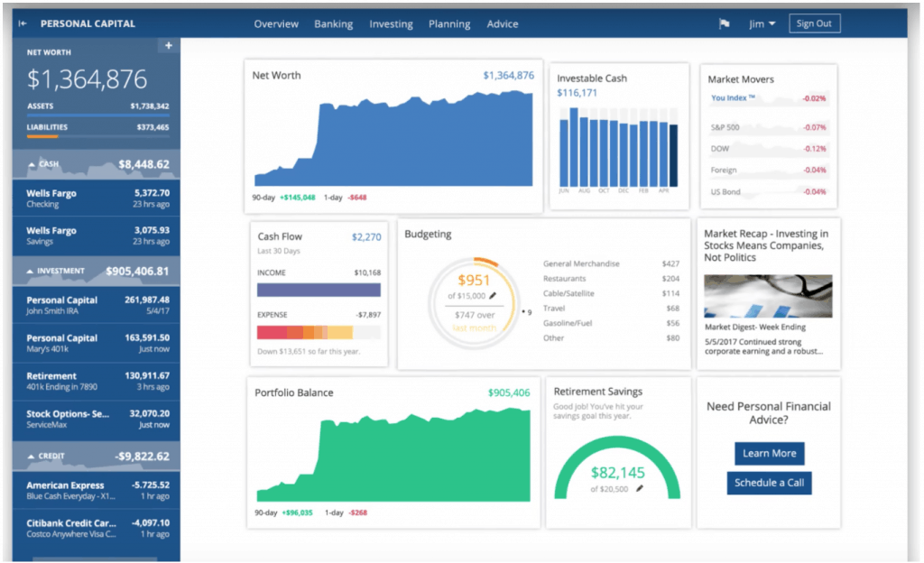Click the US Bond row in Market Movers
The width and height of the screenshot is (924, 563).
click(x=769, y=192)
